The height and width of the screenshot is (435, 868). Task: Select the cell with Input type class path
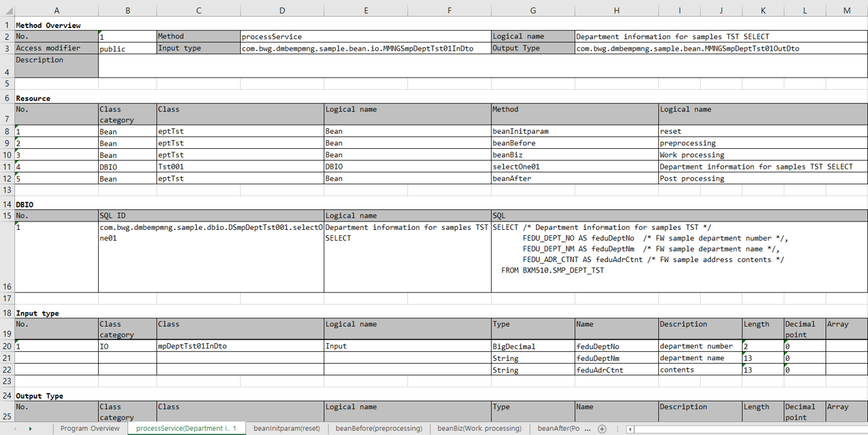[365, 49]
